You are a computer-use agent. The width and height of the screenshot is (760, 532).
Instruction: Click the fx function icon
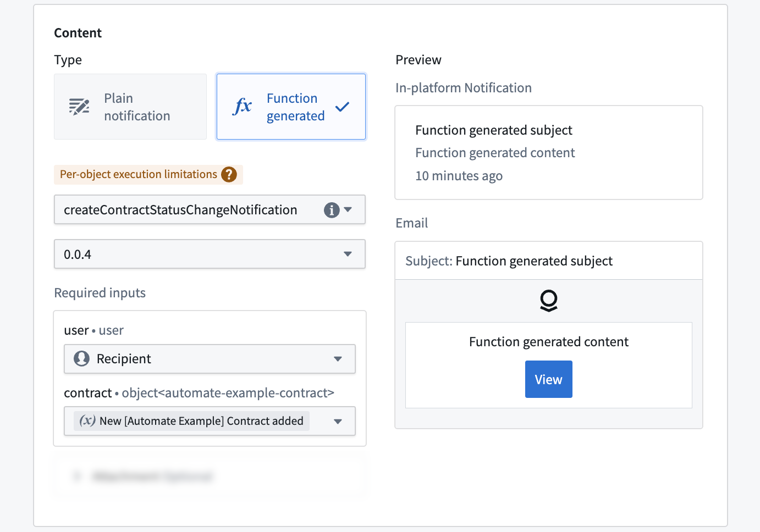243,106
